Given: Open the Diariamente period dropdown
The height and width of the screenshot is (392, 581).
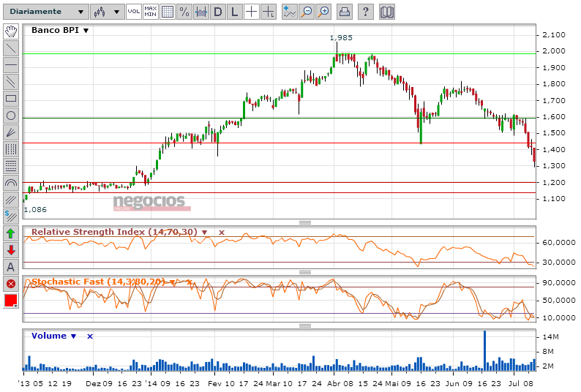Looking at the screenshot, I should pos(46,12).
